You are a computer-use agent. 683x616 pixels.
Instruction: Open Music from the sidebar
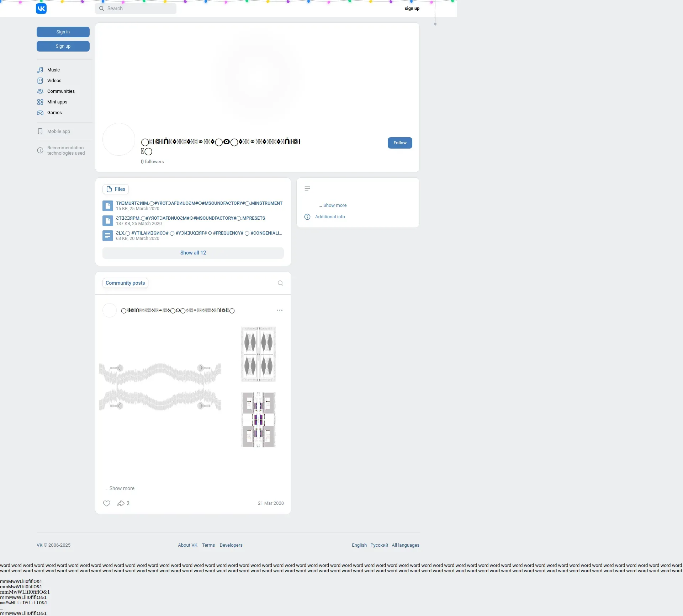(x=53, y=70)
